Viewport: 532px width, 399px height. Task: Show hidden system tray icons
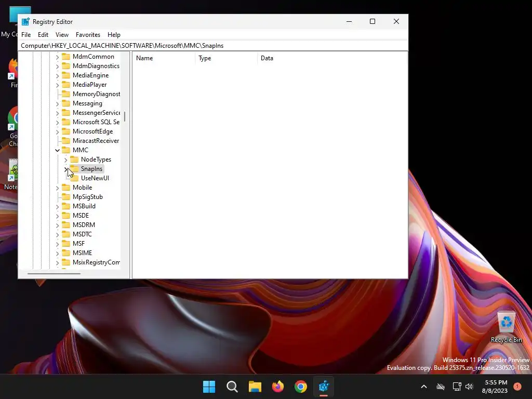coord(424,387)
